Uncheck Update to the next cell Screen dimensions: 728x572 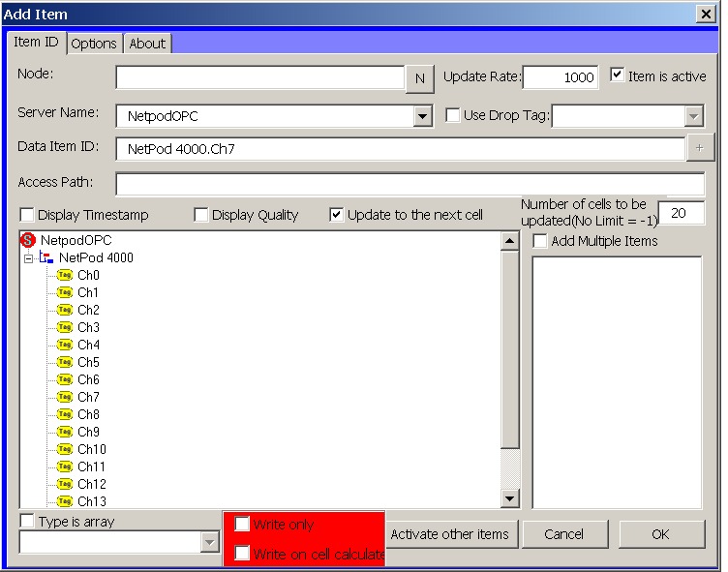point(337,215)
